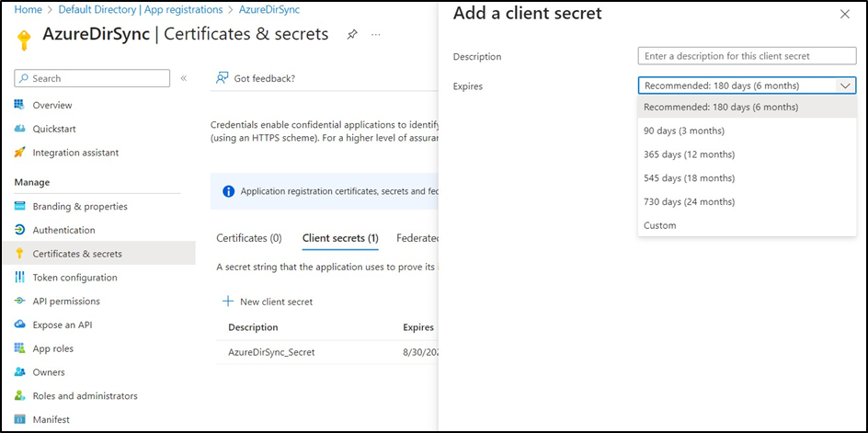This screenshot has width=868, height=433.
Task: Switch to the Certificates (0) tab
Action: tap(248, 238)
